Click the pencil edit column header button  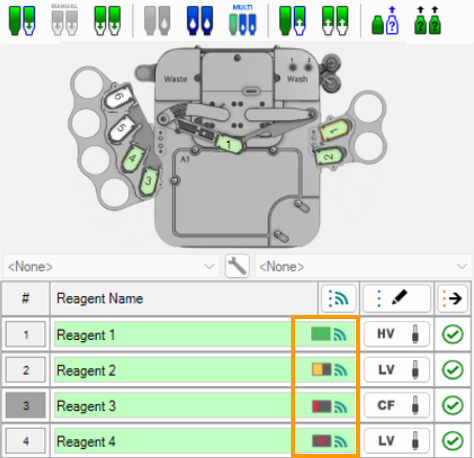click(396, 298)
